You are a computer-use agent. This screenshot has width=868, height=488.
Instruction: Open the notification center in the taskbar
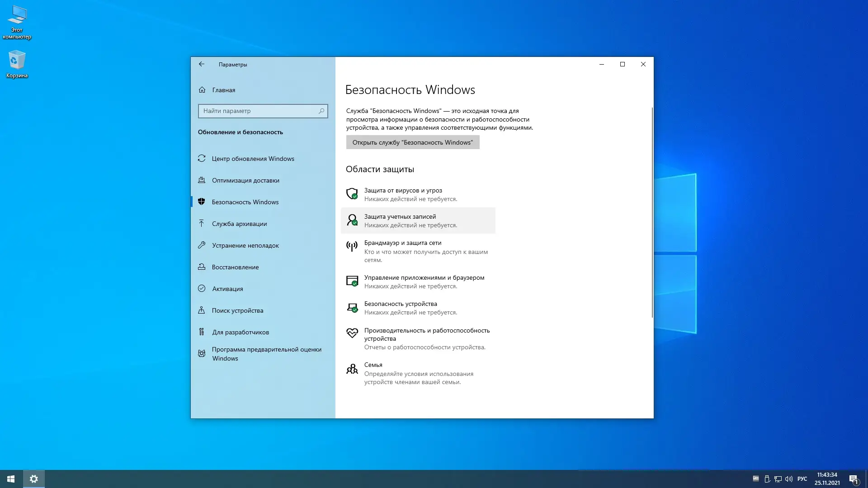click(x=853, y=479)
